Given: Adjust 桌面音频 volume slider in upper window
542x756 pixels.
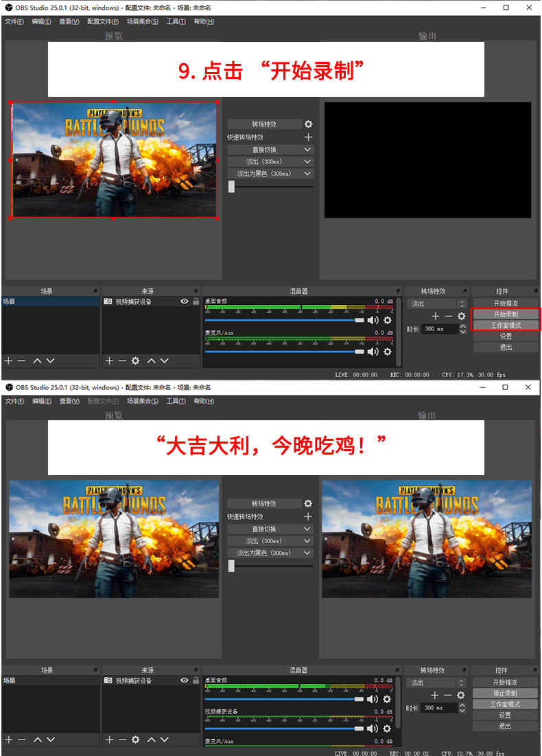Looking at the screenshot, I should [284, 320].
